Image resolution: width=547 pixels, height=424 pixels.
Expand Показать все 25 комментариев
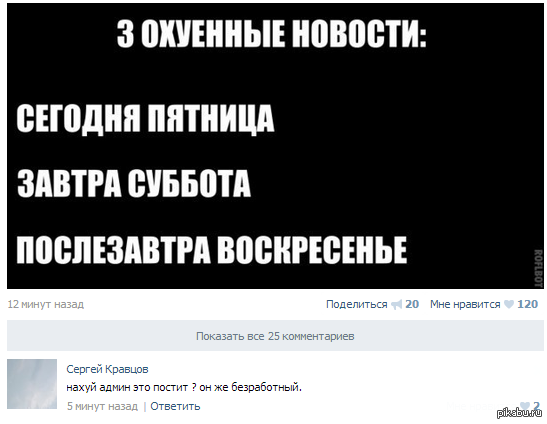click(x=275, y=336)
